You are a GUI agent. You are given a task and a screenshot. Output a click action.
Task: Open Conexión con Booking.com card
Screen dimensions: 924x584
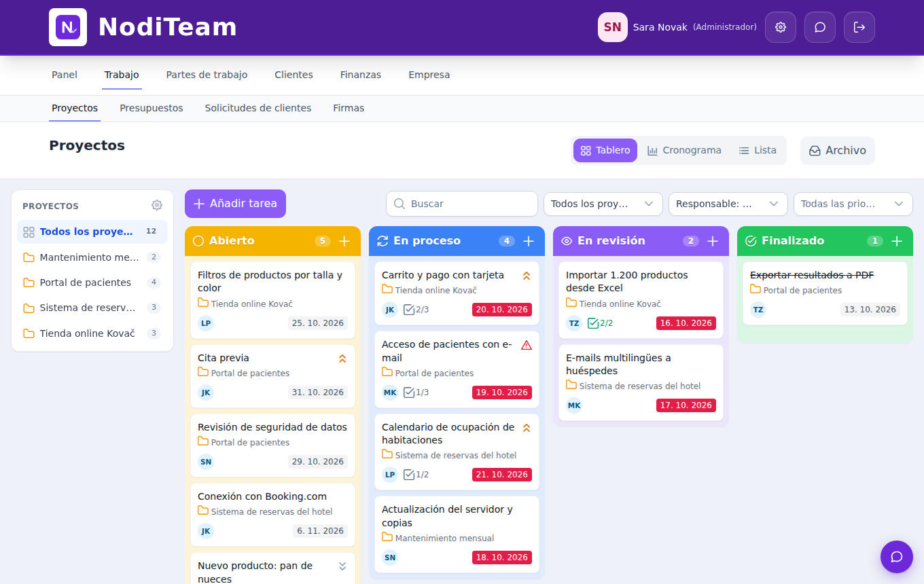tap(273, 515)
